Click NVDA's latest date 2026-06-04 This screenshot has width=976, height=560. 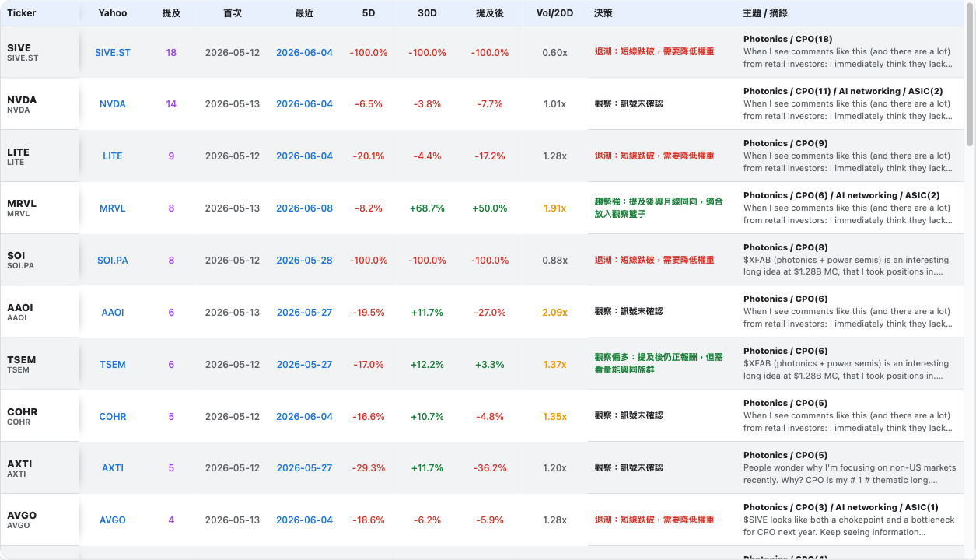coord(304,104)
